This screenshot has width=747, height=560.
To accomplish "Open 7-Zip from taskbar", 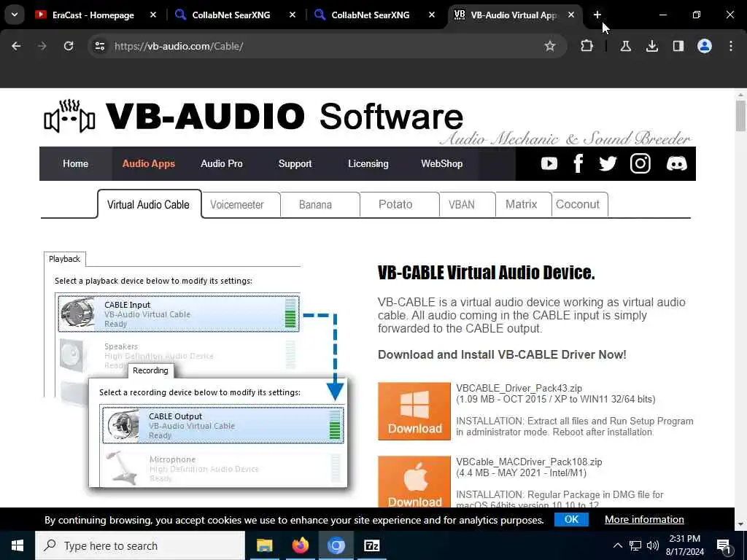I will pyautogui.click(x=371, y=545).
